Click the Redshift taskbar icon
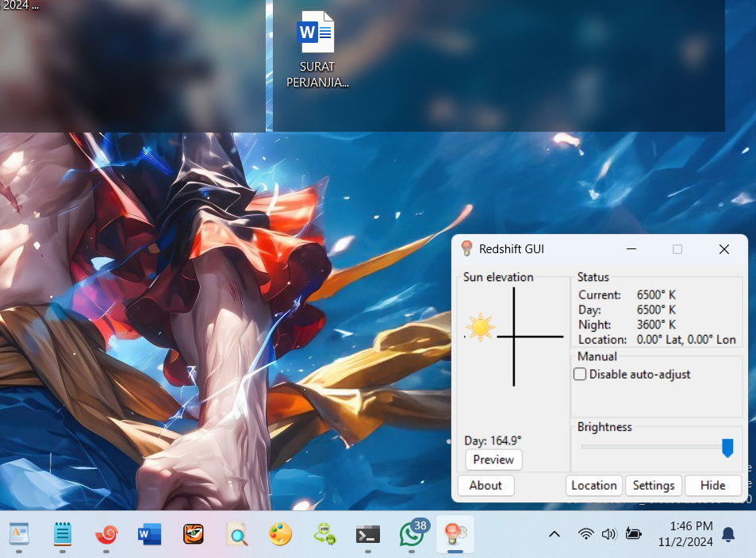 click(455, 534)
